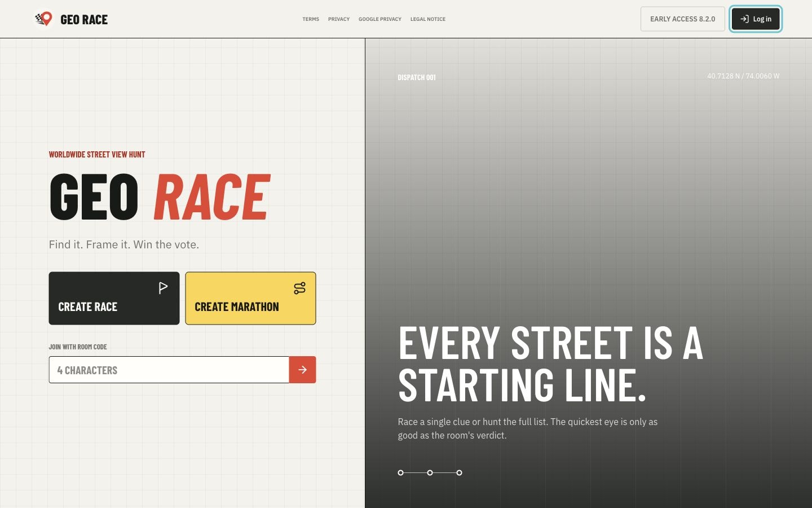Submit room code with arrow button
Screen dimensions: 812x508
pyautogui.click(x=302, y=370)
